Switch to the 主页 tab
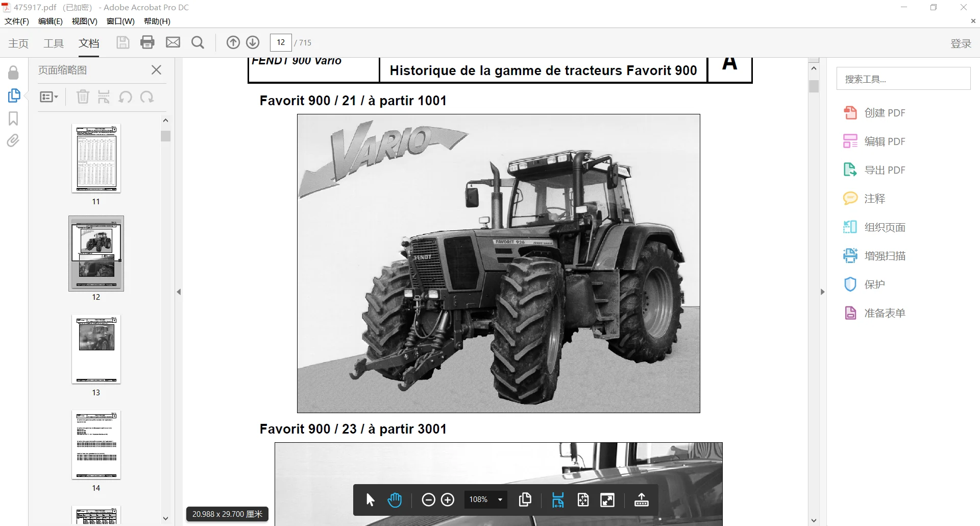 [18, 43]
